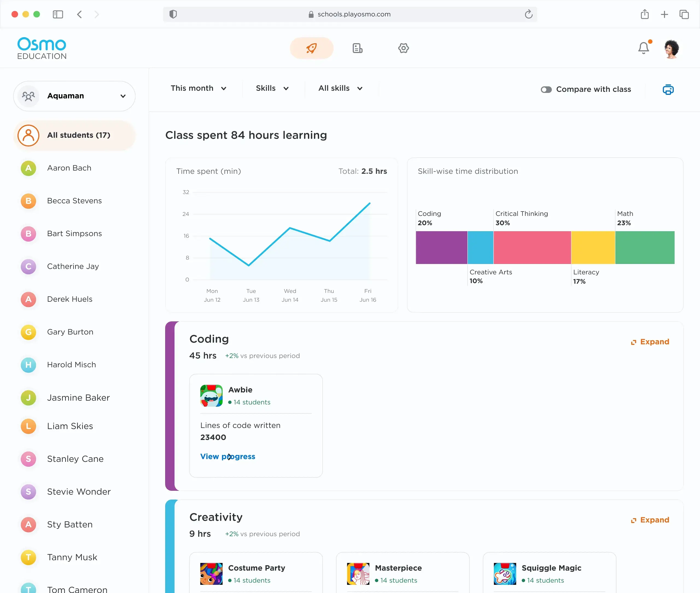
Task: Click the purple Coding distribution segment
Action: [x=442, y=247]
